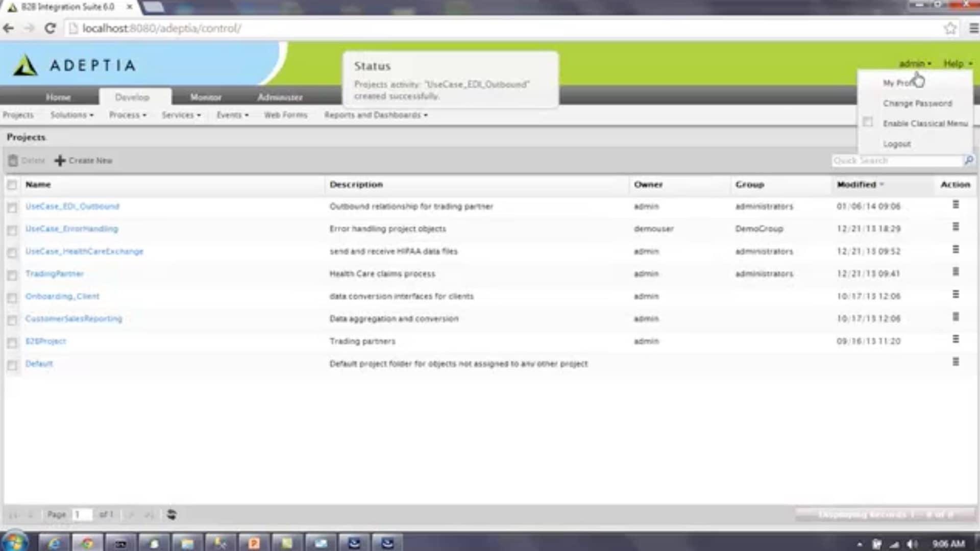Open the CustomerSalesReporting project link

point(73,318)
